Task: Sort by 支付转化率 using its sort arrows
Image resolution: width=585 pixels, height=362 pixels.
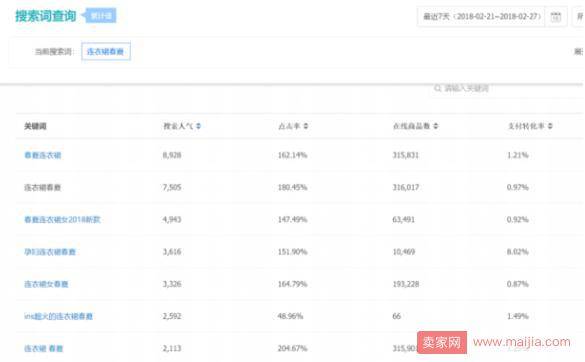Action: [x=550, y=126]
